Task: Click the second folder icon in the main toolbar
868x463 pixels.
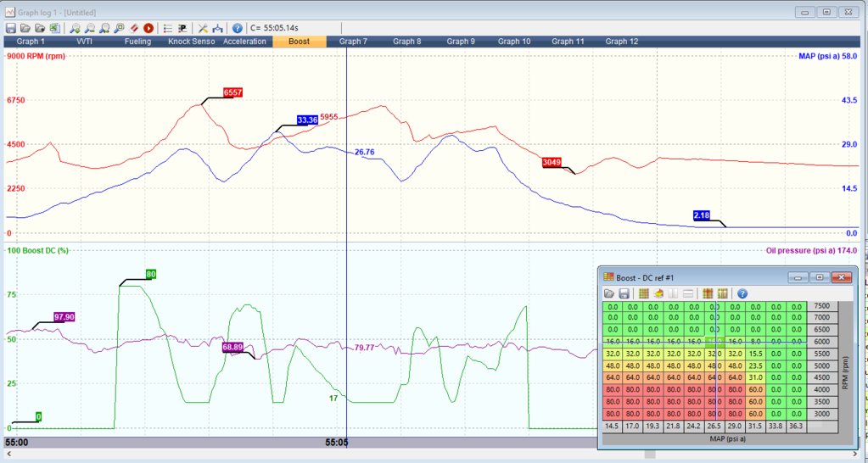Action: (x=39, y=28)
